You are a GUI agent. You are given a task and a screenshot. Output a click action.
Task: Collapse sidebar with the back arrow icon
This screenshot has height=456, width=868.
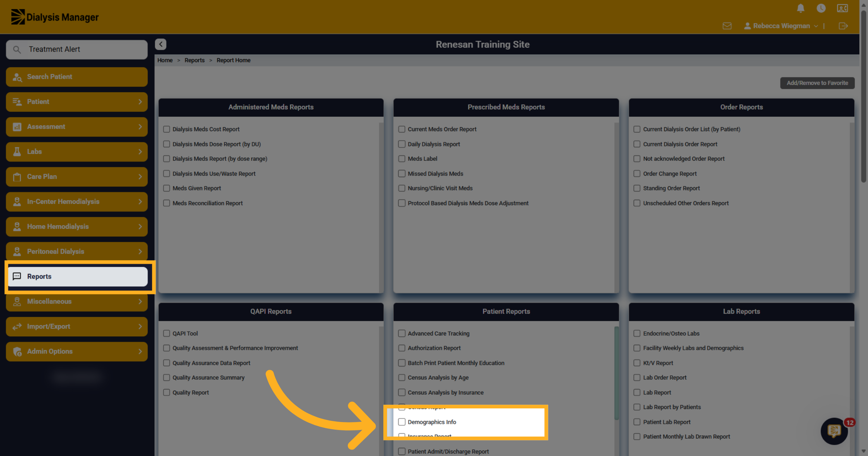(x=161, y=44)
